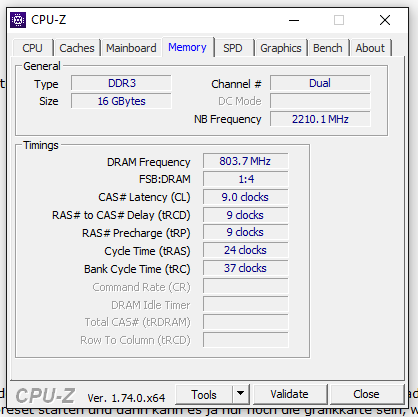Click the Bank Cycle Time (tRC) label

(x=137, y=269)
